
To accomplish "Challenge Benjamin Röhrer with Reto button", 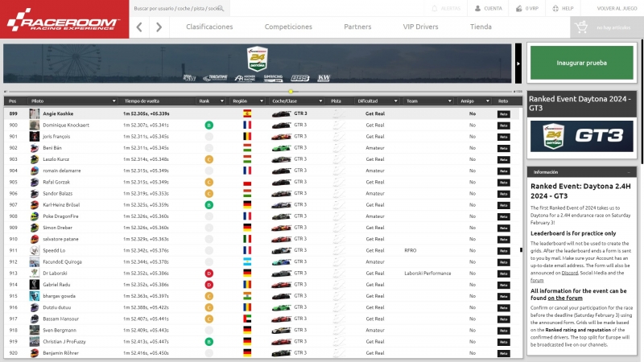I will tap(504, 353).
